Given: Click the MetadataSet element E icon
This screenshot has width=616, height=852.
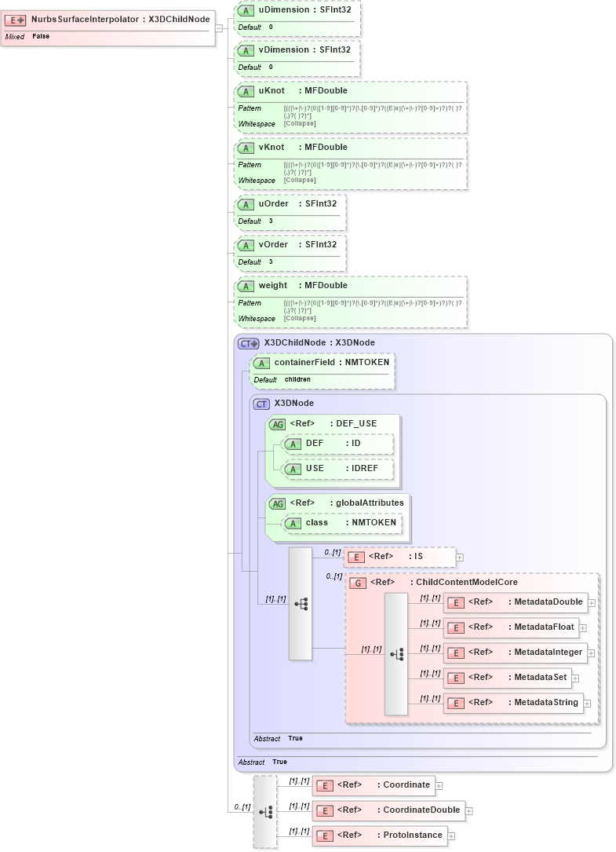Looking at the screenshot, I should 456,678.
